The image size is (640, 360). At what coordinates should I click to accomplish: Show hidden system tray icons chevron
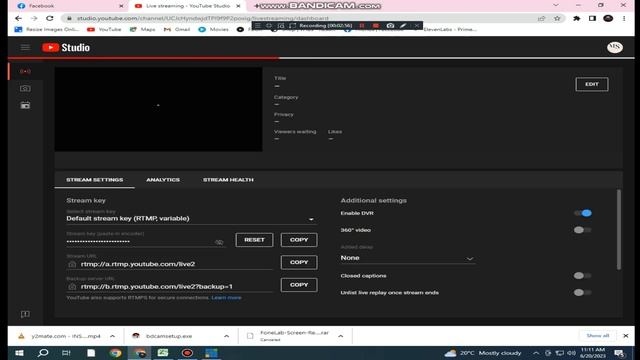tap(536, 353)
